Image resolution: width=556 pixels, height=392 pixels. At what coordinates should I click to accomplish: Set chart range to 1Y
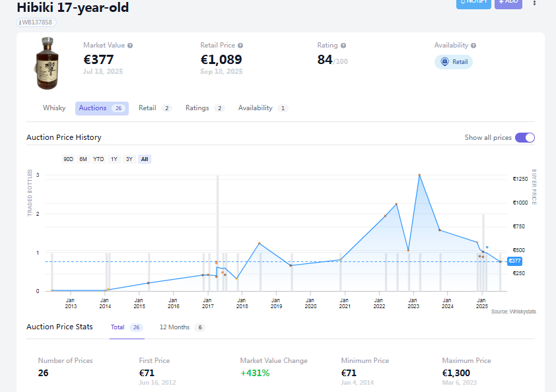[114, 159]
